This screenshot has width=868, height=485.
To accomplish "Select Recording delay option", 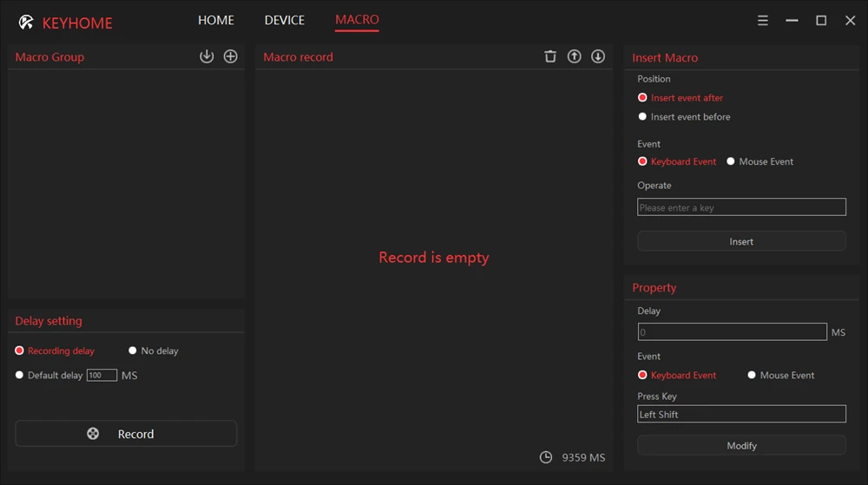I will [x=55, y=351].
